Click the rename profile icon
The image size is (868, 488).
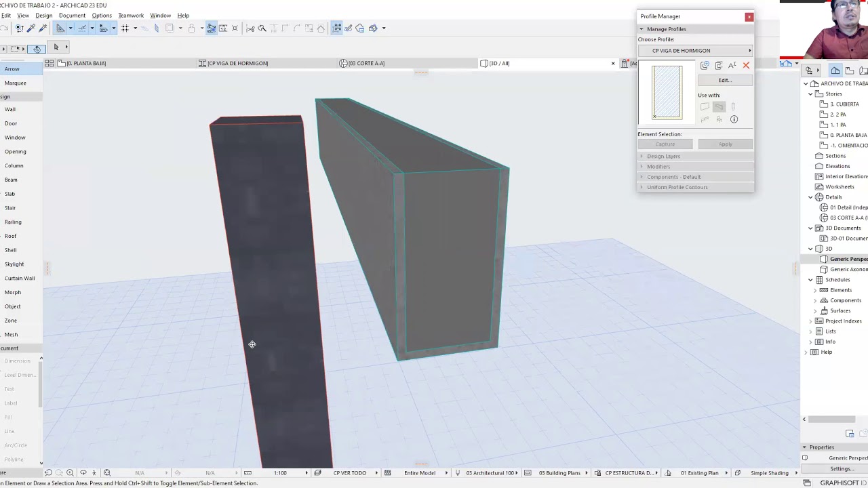[x=732, y=65]
